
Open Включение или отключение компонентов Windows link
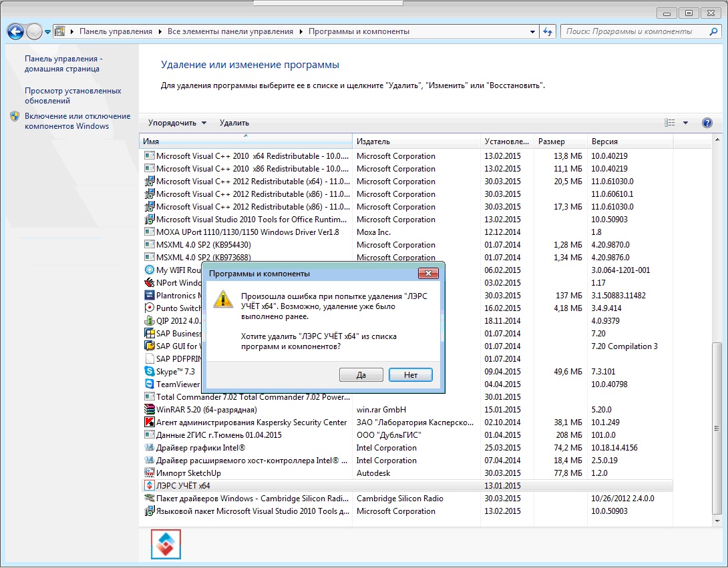pos(77,121)
